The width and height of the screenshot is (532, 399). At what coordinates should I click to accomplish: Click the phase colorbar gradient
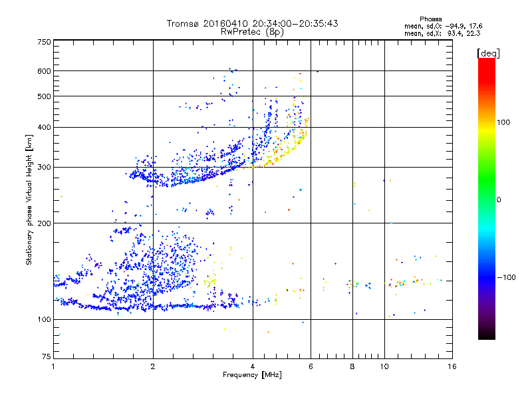pos(487,198)
